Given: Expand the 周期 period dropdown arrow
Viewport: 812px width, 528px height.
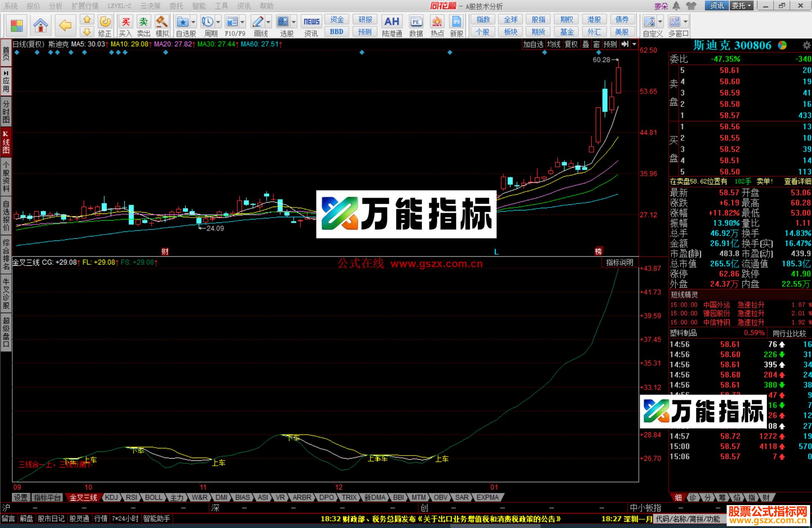Looking at the screenshot, I should pos(217,22).
